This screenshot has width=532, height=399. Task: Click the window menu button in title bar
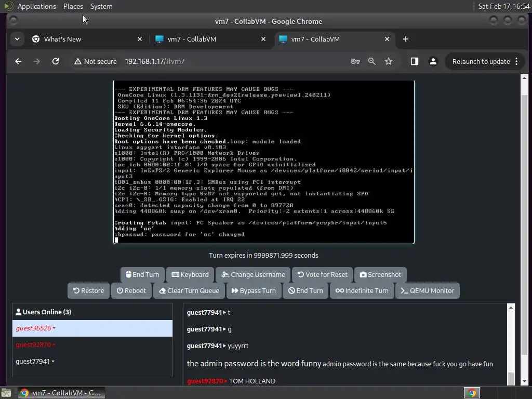pyautogui.click(x=13, y=21)
